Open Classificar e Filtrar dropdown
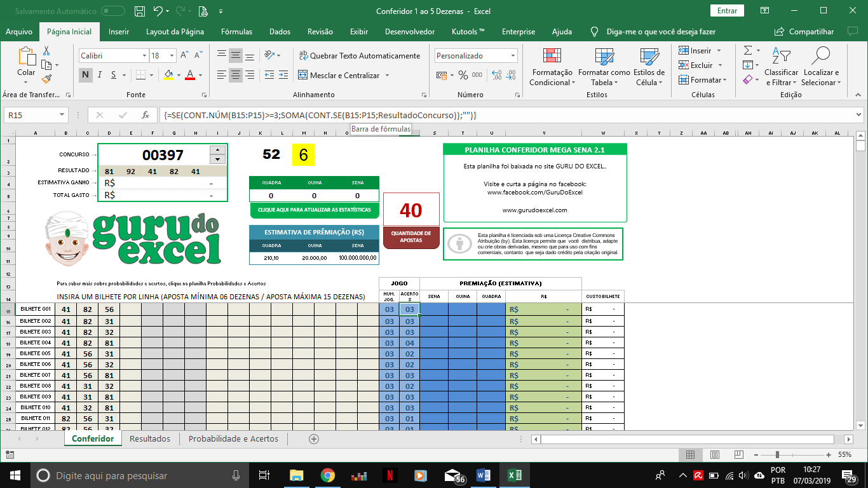 [x=781, y=67]
